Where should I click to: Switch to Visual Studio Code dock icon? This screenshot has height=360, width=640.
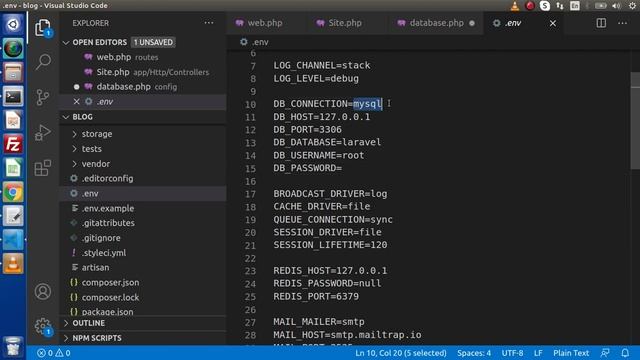13,240
